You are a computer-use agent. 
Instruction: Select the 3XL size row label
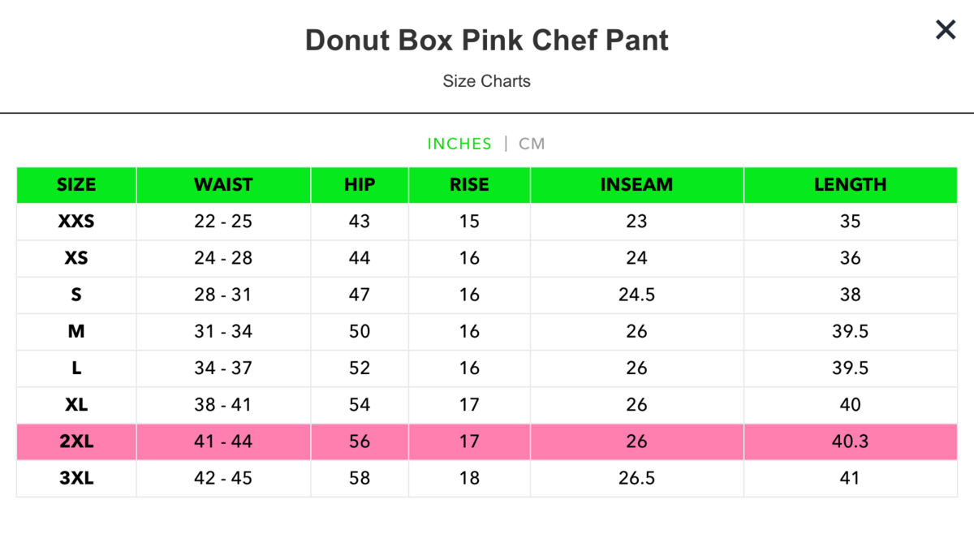[76, 478]
